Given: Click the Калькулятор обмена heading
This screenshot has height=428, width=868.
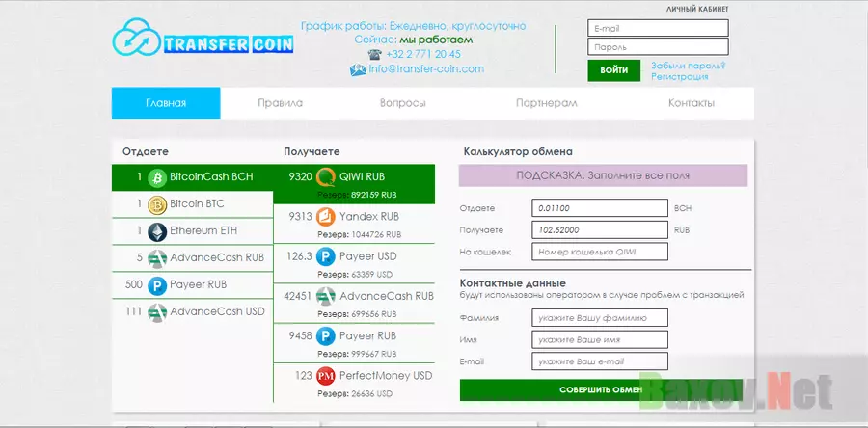Looking at the screenshot, I should point(518,151).
